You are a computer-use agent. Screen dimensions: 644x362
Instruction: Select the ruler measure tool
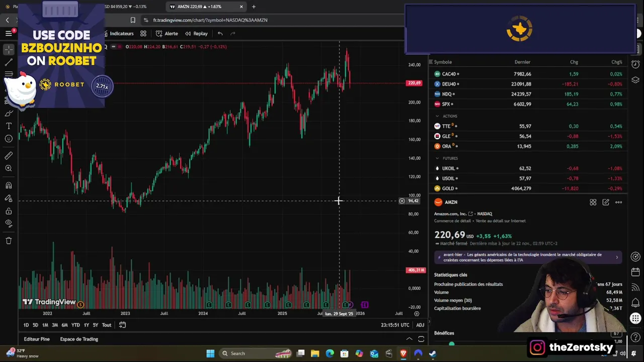(9, 155)
